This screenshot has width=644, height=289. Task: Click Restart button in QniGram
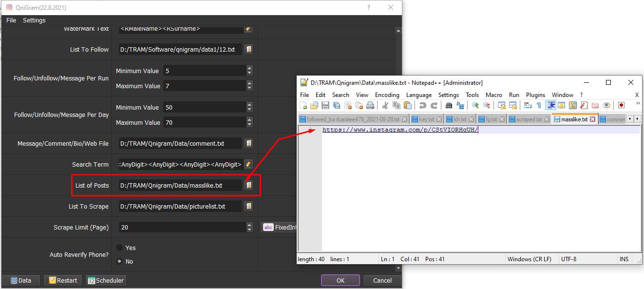[x=63, y=280]
